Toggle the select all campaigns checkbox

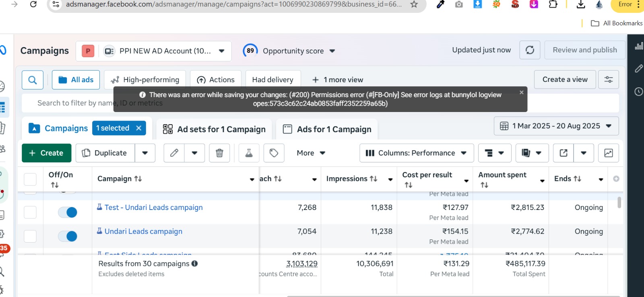(x=30, y=179)
